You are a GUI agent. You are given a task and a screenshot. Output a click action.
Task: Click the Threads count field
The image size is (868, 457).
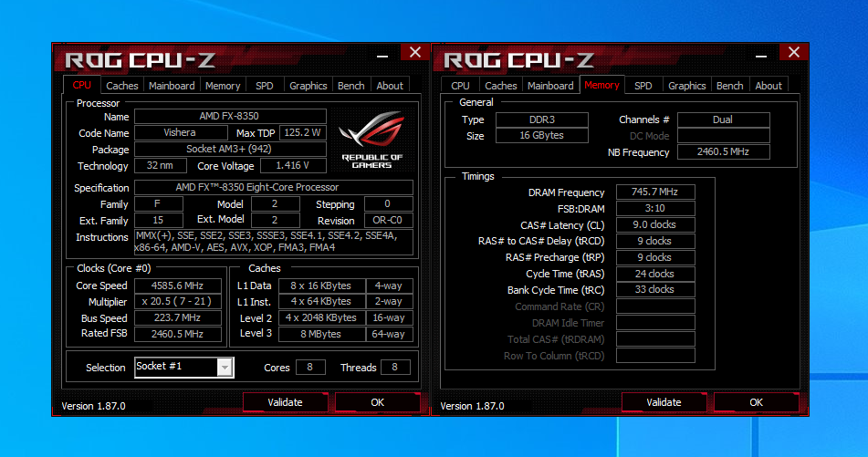coord(395,367)
